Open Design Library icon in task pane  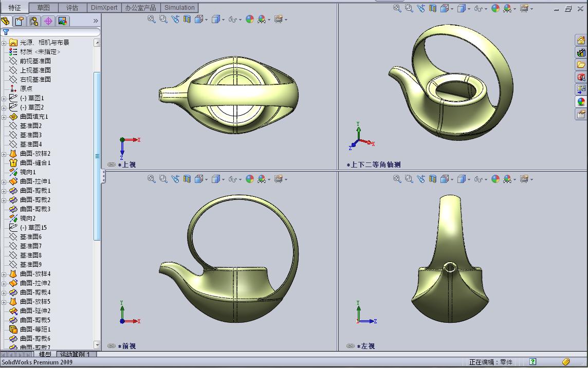[581, 52]
